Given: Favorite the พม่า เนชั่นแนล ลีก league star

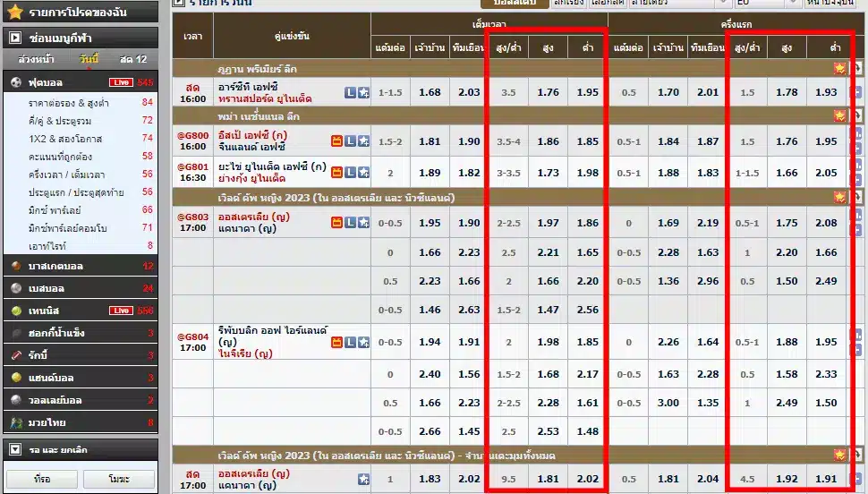Looking at the screenshot, I should (839, 115).
